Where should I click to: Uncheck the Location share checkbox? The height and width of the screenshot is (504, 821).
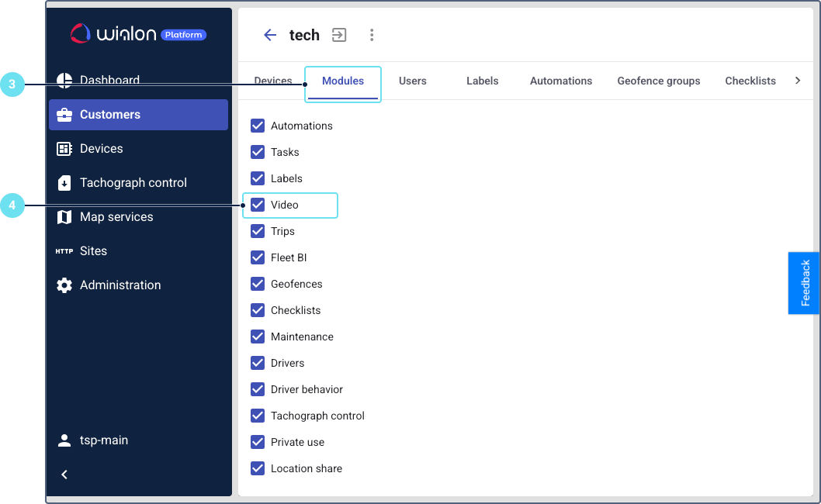click(258, 468)
